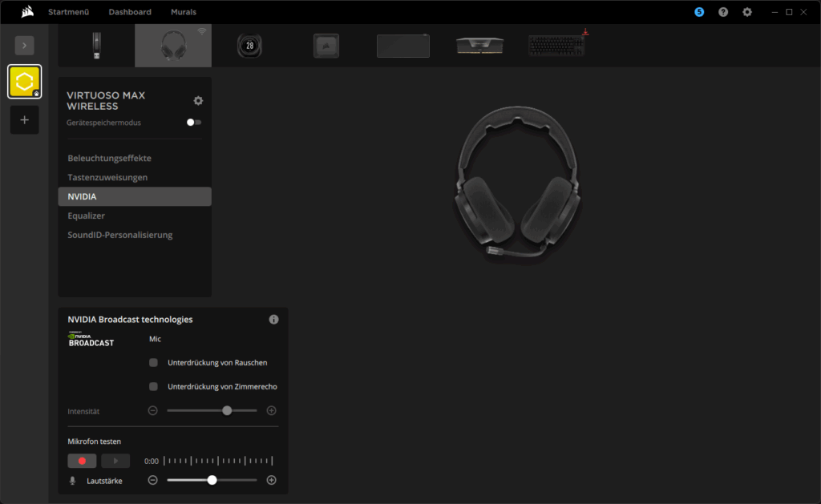
Task: Open the Equalizer section
Action: tap(87, 216)
